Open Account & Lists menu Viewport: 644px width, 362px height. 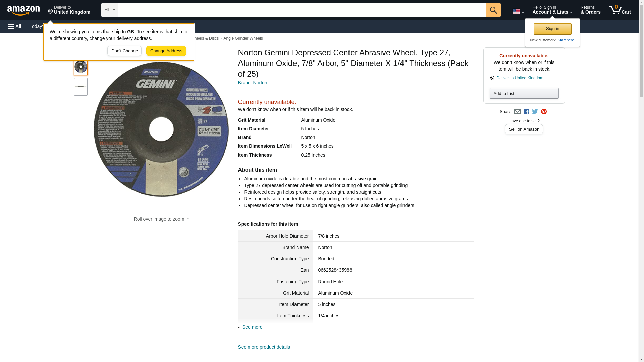[552, 10]
